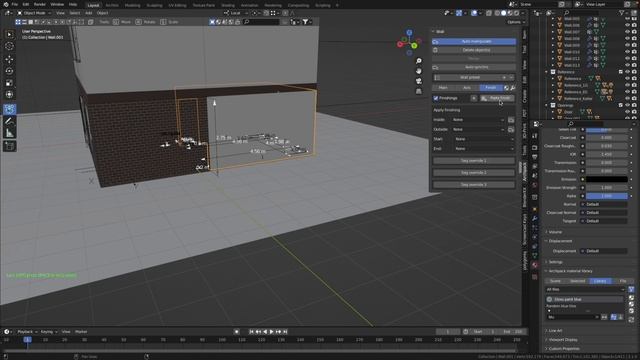Screen dimensions: 640x360
Task: Collapse the Reference collection in outliner
Action: tap(547, 72)
